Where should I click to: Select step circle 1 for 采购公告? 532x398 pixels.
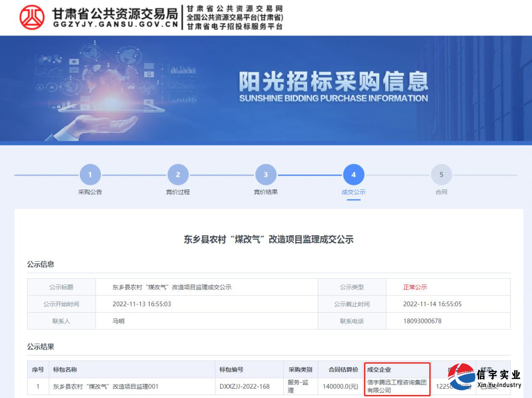tap(90, 174)
